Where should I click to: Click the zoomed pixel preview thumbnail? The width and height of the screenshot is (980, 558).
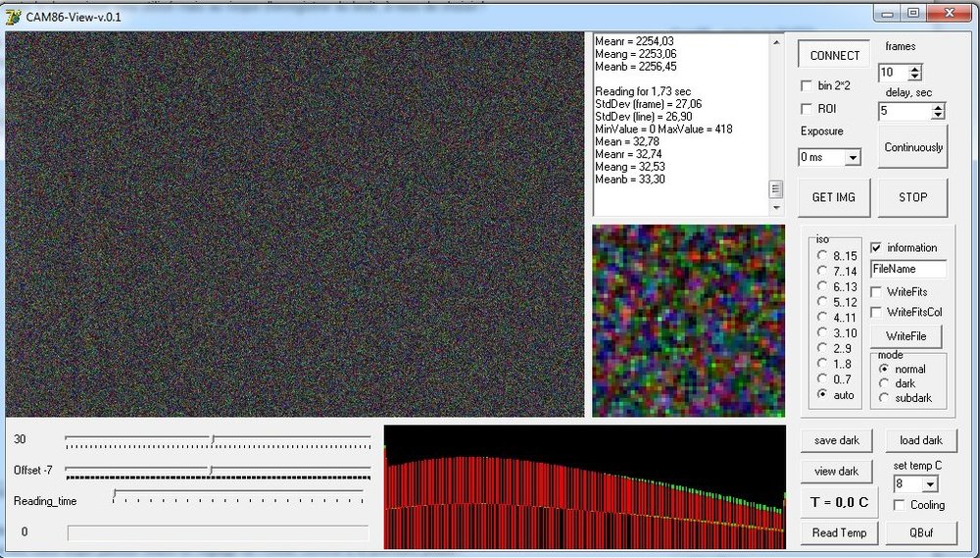688,321
